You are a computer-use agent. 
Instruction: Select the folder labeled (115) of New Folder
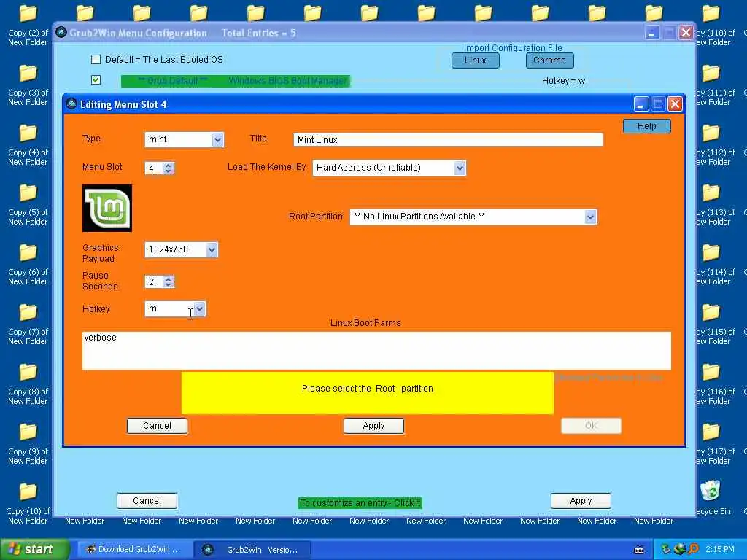[716, 324]
